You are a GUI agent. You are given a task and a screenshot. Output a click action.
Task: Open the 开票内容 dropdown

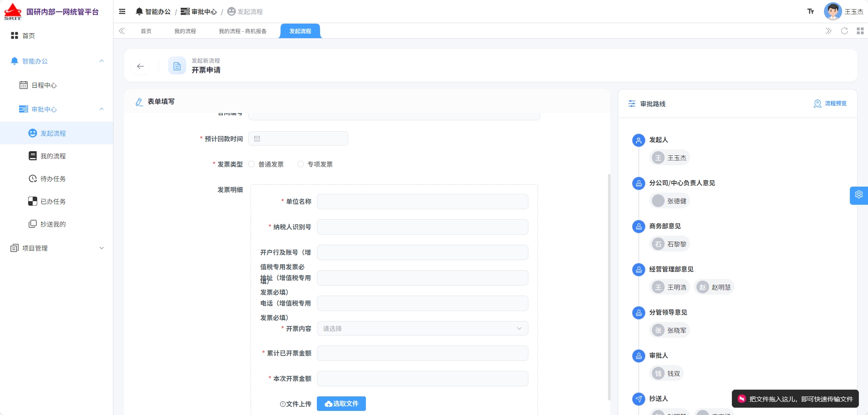pos(422,328)
